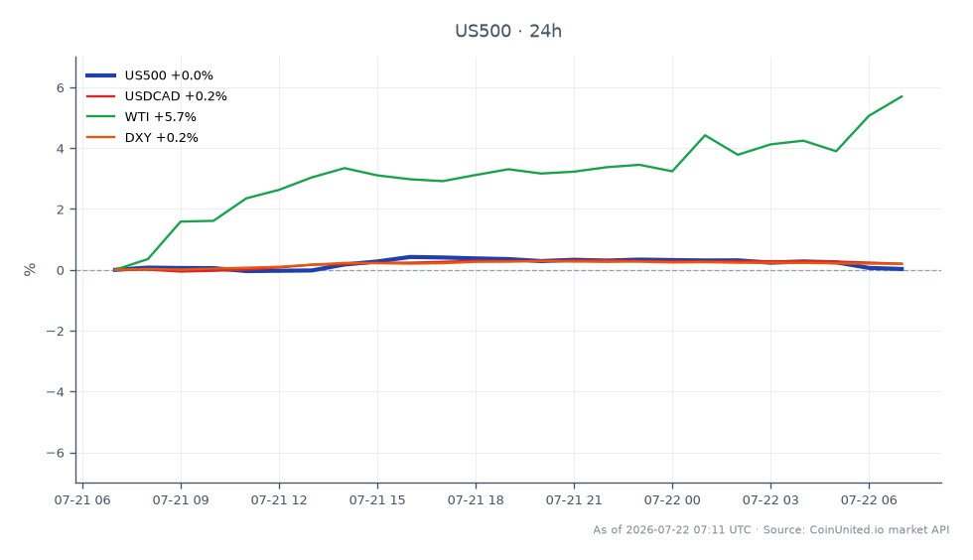Viewport: 973px width, 560px height.
Task: Click the 07-21 18 x-axis tick label
Action: [x=476, y=500]
